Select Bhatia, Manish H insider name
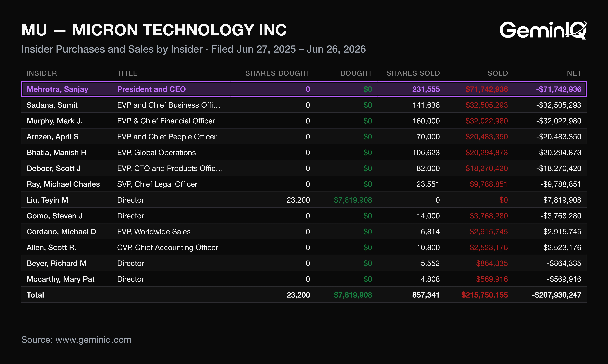 pyautogui.click(x=56, y=153)
